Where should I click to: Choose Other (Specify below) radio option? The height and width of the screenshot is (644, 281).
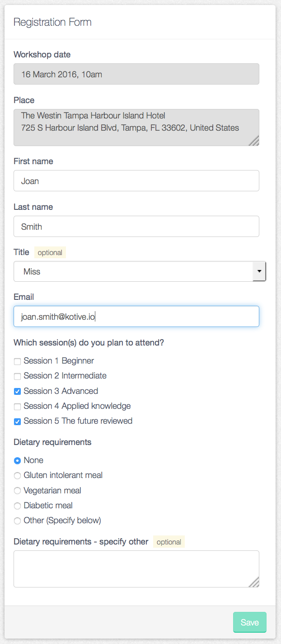point(17,521)
